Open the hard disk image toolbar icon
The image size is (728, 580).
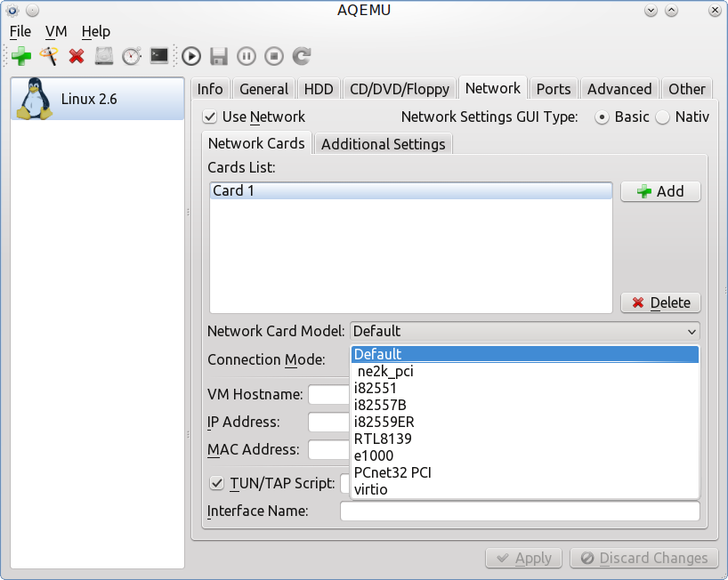(104, 57)
